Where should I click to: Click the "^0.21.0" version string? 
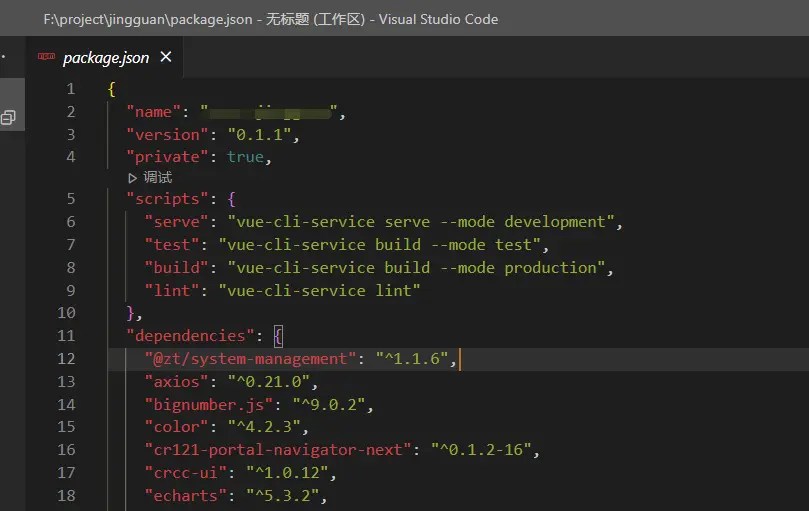pyautogui.click(x=269, y=382)
